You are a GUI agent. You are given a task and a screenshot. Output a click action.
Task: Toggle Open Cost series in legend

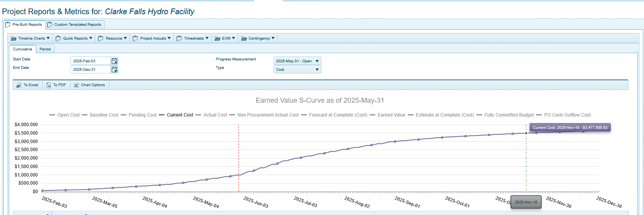pyautogui.click(x=64, y=115)
